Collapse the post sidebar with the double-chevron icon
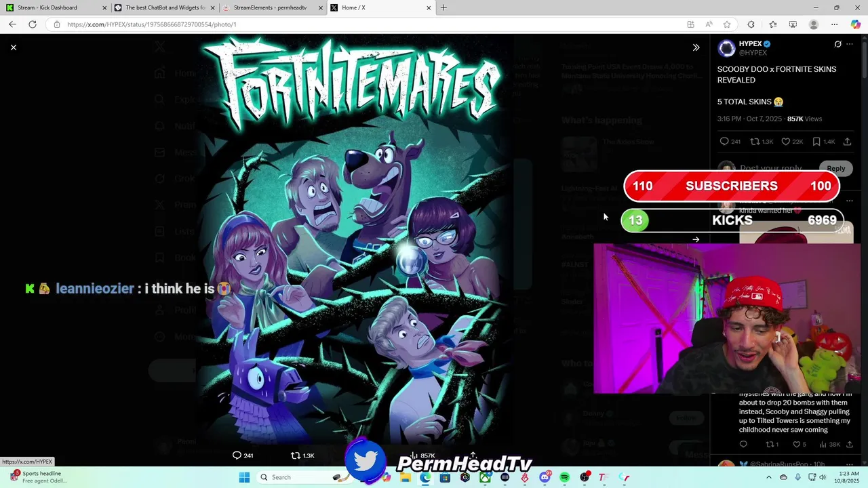This screenshot has width=868, height=488. tap(696, 47)
